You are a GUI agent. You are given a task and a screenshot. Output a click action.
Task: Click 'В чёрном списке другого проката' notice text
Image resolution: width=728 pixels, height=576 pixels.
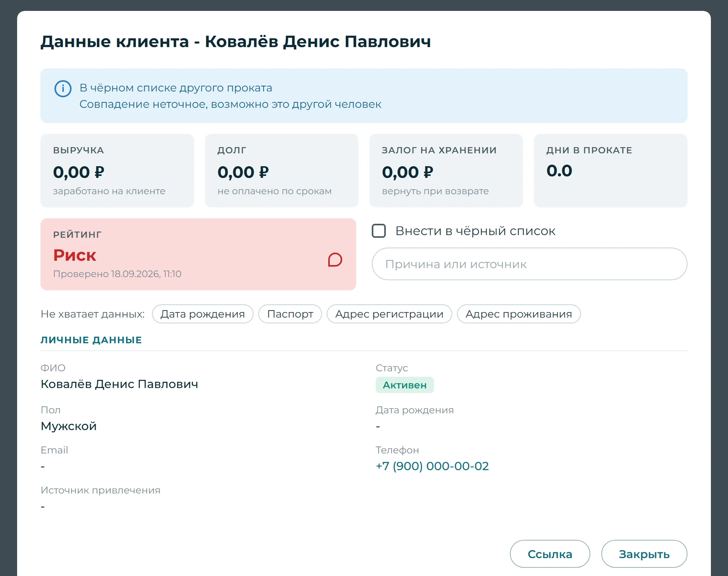click(x=176, y=88)
